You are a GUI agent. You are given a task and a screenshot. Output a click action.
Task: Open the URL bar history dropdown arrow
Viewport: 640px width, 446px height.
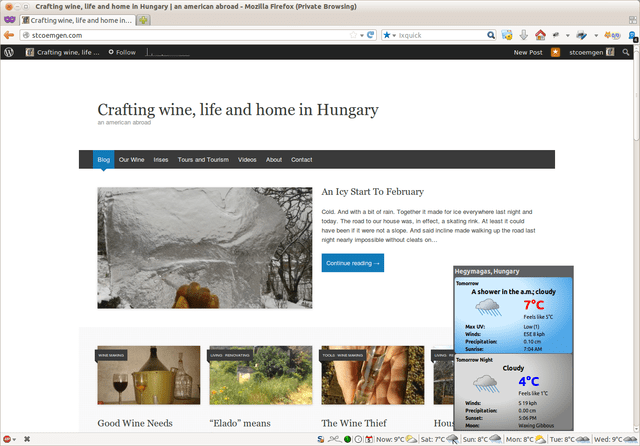click(x=362, y=36)
